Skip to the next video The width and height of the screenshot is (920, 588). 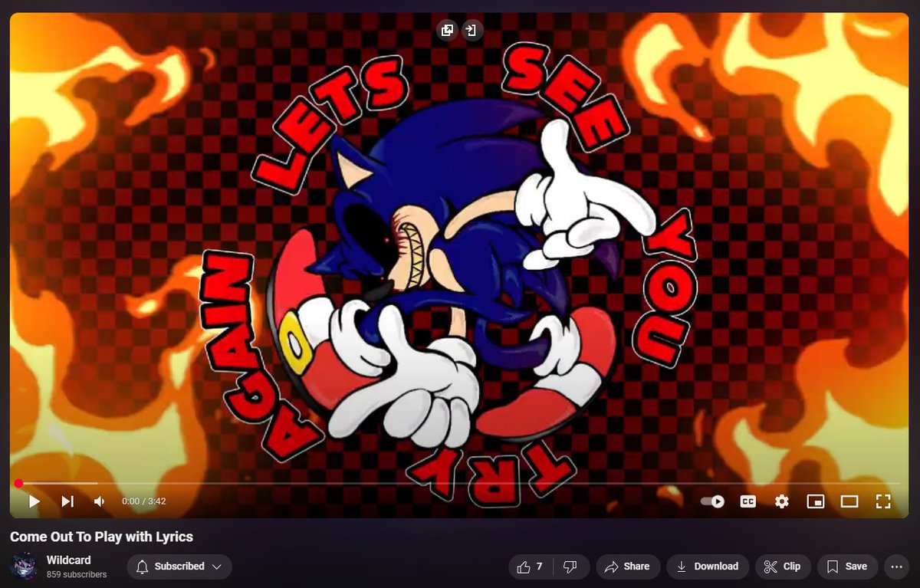pyautogui.click(x=67, y=501)
